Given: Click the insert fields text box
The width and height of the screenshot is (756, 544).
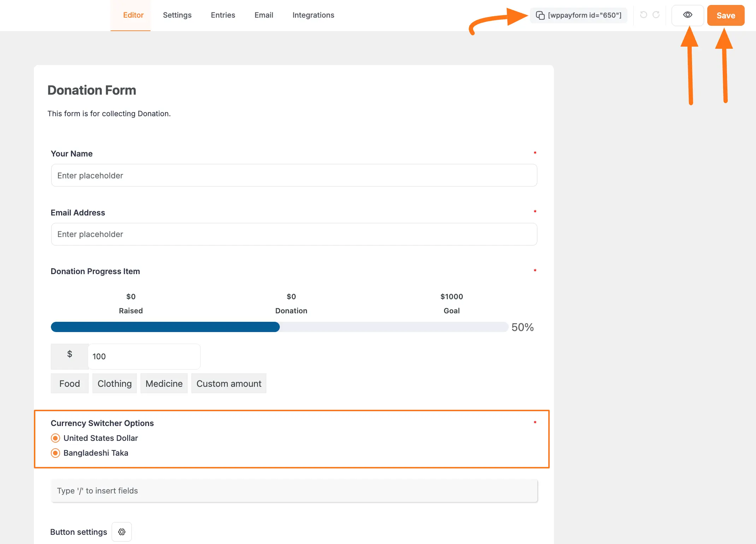Looking at the screenshot, I should (x=294, y=491).
